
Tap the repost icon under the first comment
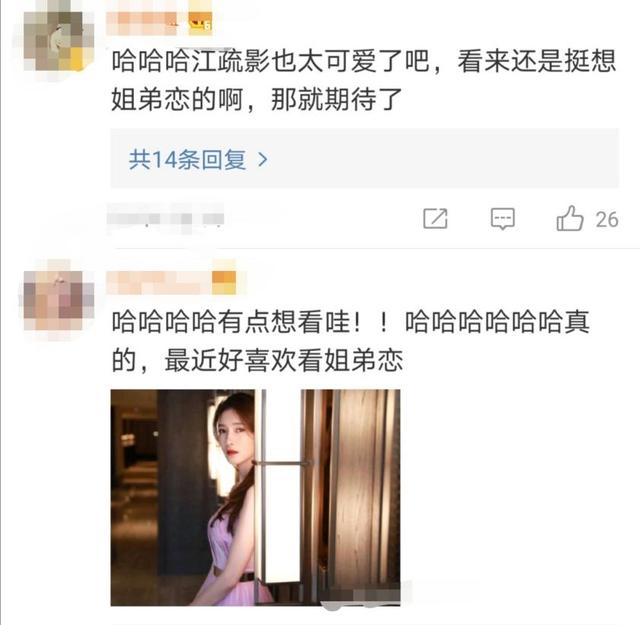click(435, 218)
